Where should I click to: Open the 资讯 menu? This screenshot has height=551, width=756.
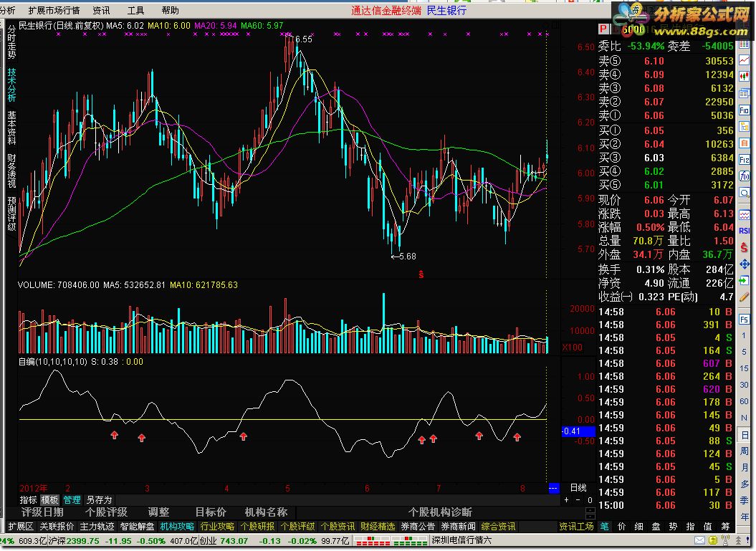coord(101,10)
